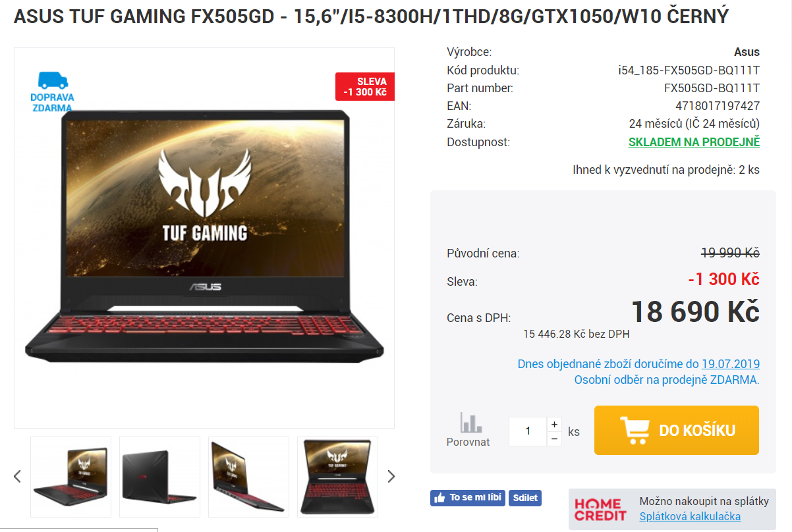Show previous thumbnails with left arrow
792x532 pixels.
point(18,476)
